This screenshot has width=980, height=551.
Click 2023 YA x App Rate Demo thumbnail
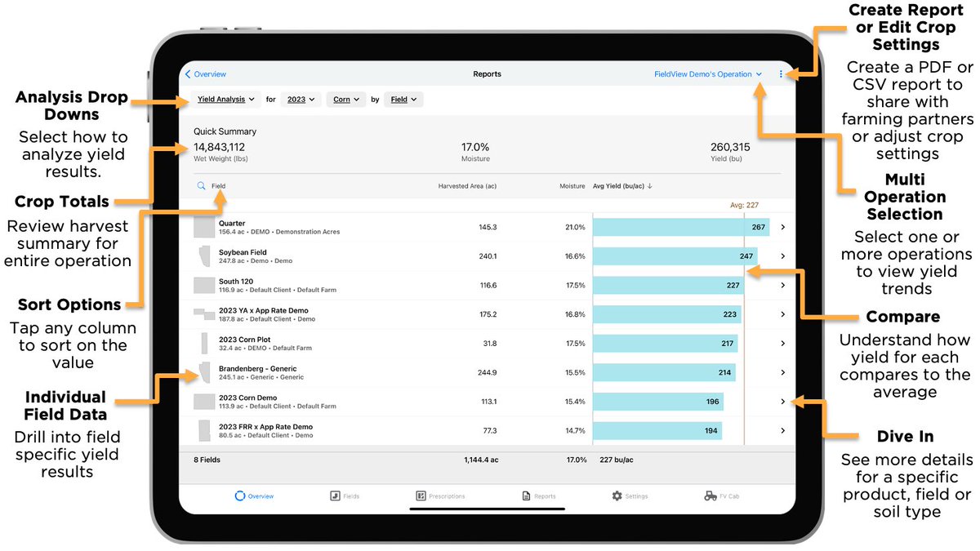[x=203, y=313]
